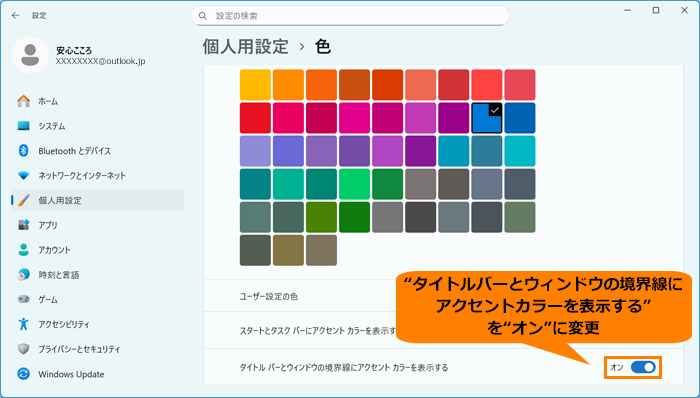Image resolution: width=700 pixels, height=398 pixels.
Task: Open プライバシーとセキュリティ settings
Action: click(x=98, y=349)
